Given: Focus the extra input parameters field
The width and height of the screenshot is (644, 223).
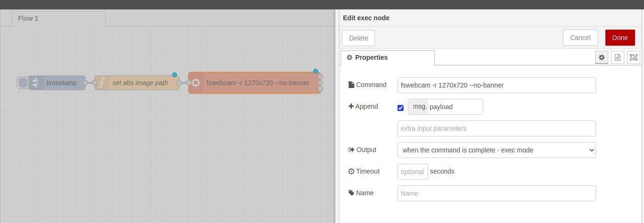Looking at the screenshot, I should click(496, 128).
